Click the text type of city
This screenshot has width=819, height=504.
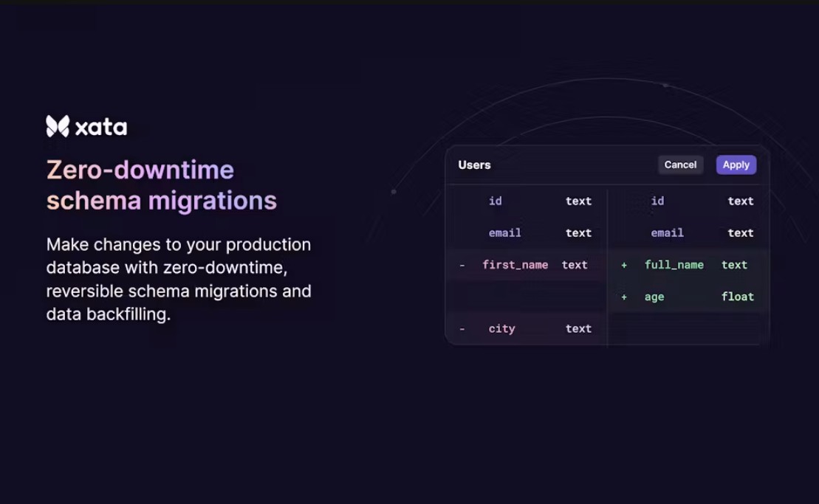pyautogui.click(x=579, y=328)
